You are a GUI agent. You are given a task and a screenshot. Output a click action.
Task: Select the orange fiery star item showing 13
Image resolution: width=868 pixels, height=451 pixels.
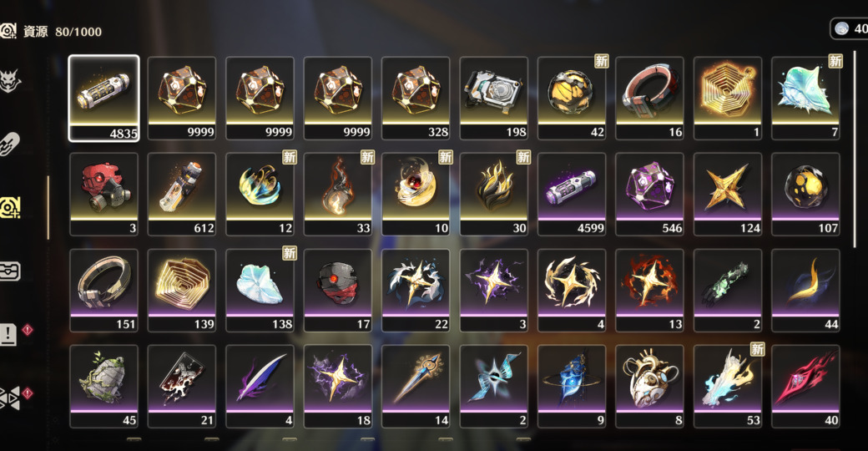[x=650, y=291]
